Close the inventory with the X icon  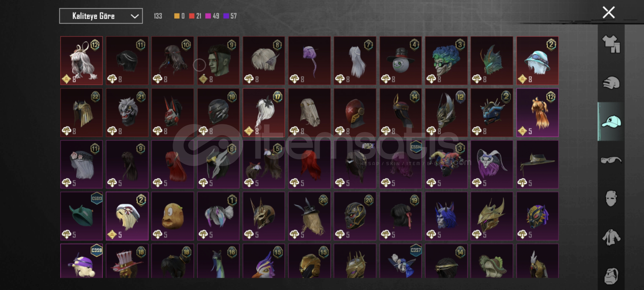(609, 12)
